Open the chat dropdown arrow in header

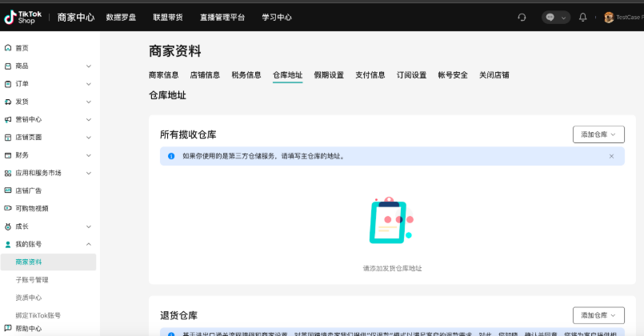563,18
